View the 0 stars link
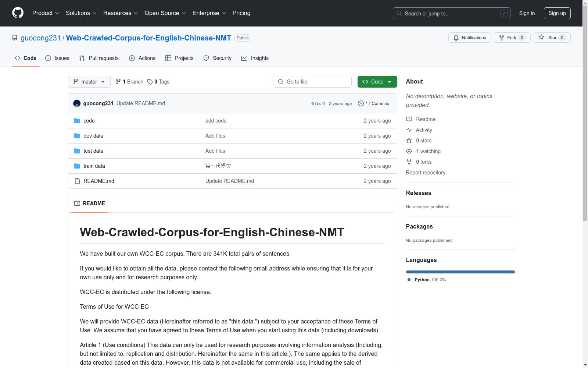The image size is (588, 368). click(x=419, y=141)
